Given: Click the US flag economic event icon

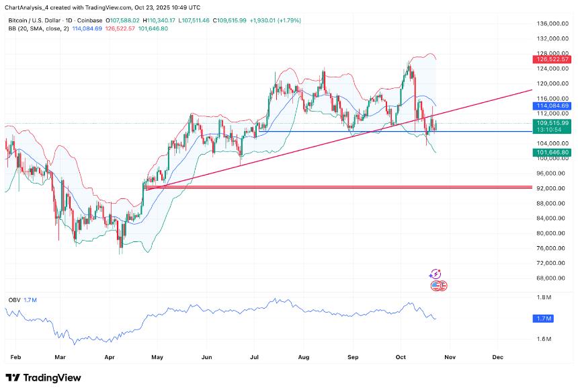Looking at the screenshot, I should [x=438, y=286].
